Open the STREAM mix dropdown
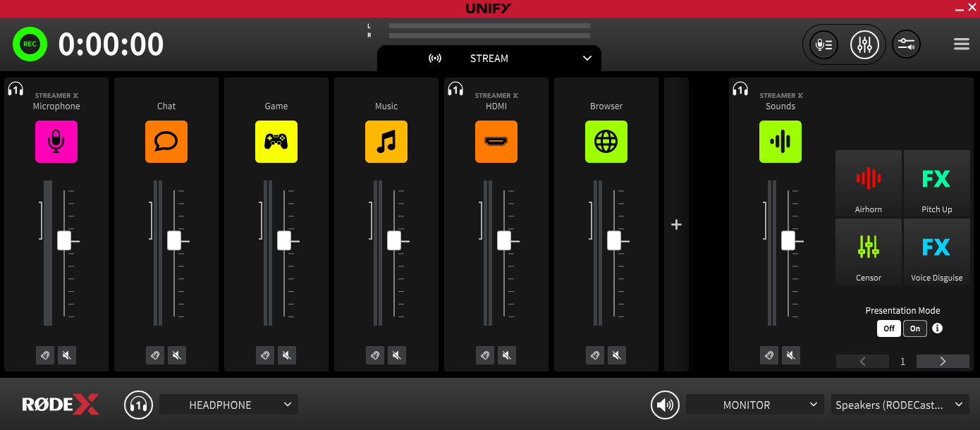 coord(489,59)
